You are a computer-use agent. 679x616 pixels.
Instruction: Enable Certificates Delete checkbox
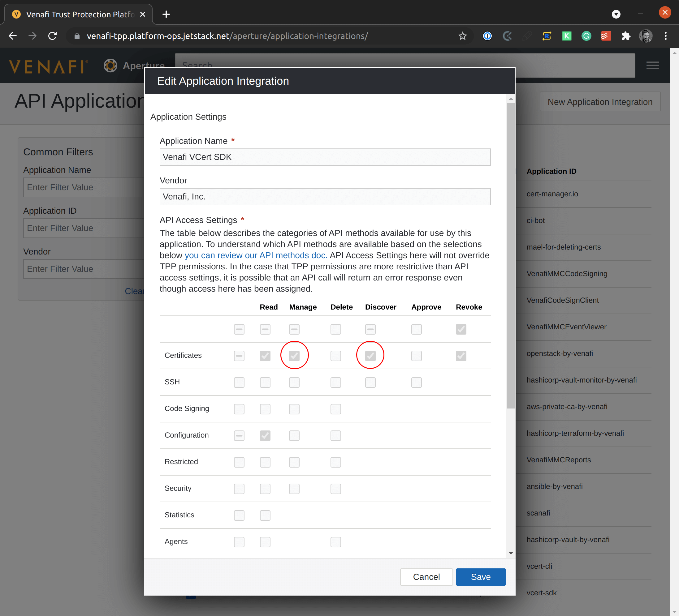point(335,355)
